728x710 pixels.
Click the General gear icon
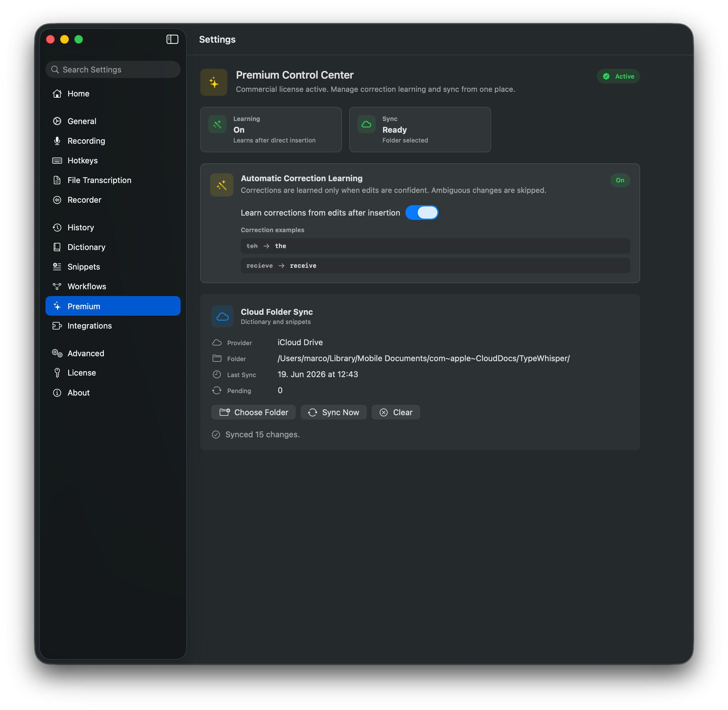tap(57, 121)
